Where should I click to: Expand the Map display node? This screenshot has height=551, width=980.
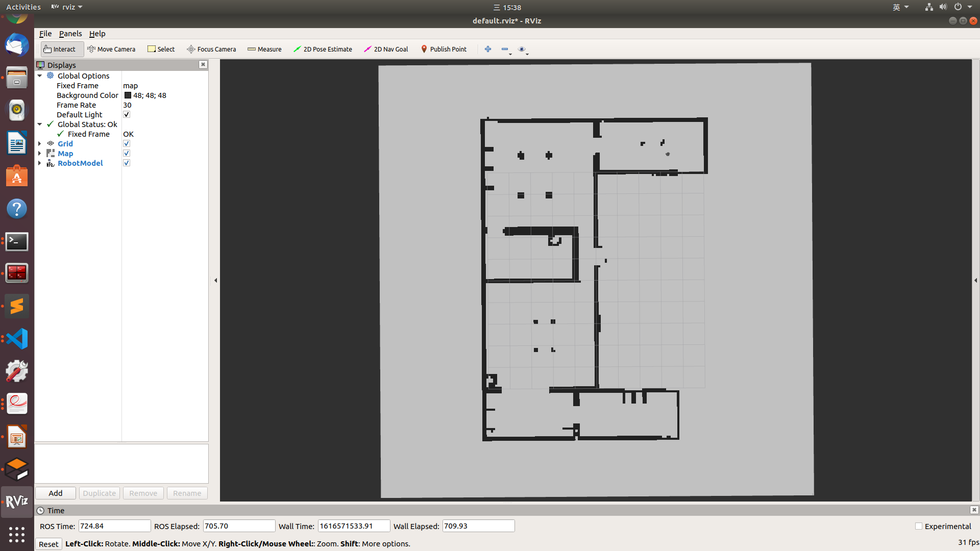pyautogui.click(x=40, y=153)
